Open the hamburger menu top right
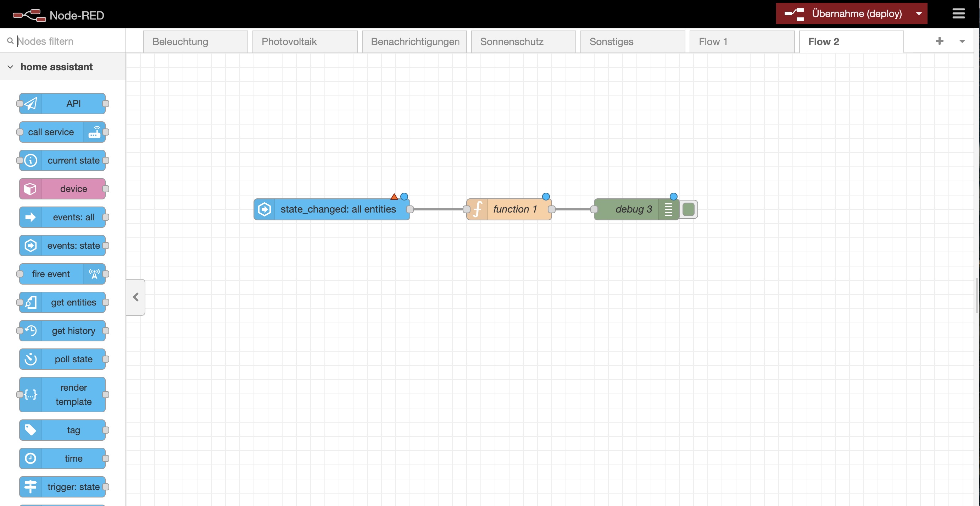 click(961, 13)
